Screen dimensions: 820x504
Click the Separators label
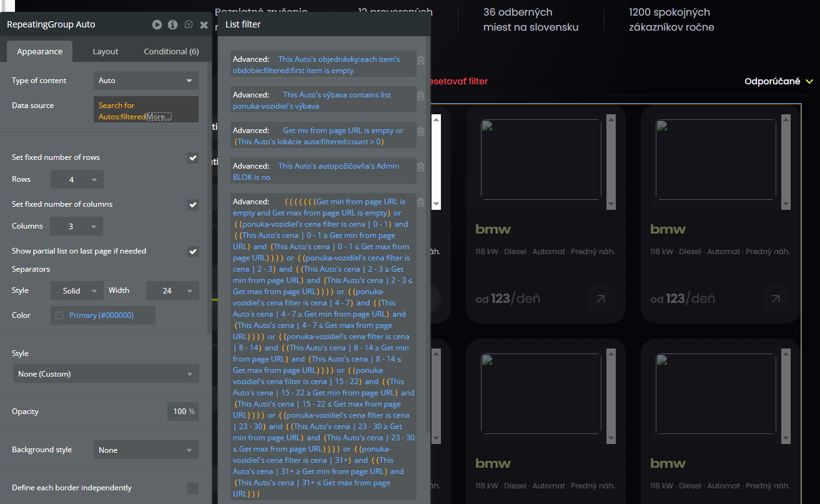pyautogui.click(x=31, y=269)
